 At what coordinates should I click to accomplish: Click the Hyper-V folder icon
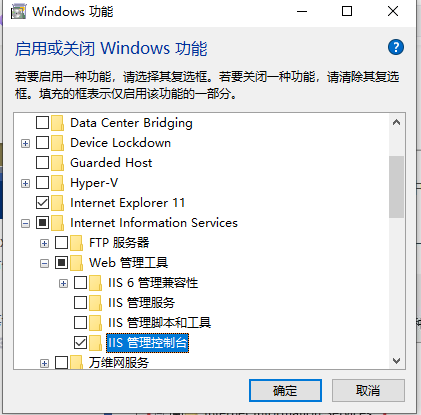[x=58, y=183]
